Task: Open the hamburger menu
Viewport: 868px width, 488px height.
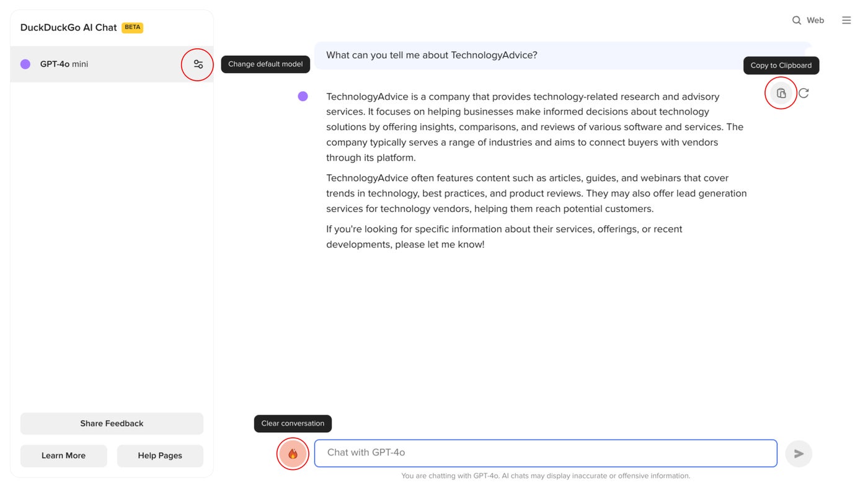Action: coord(846,20)
